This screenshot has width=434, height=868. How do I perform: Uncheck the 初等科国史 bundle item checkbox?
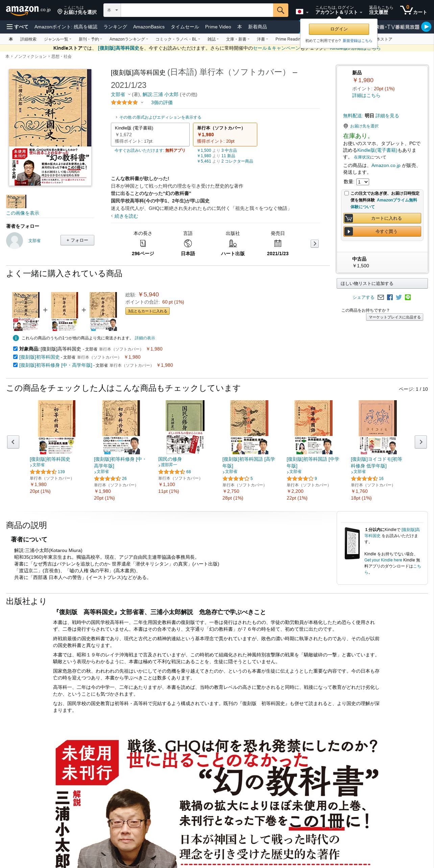pos(15,357)
